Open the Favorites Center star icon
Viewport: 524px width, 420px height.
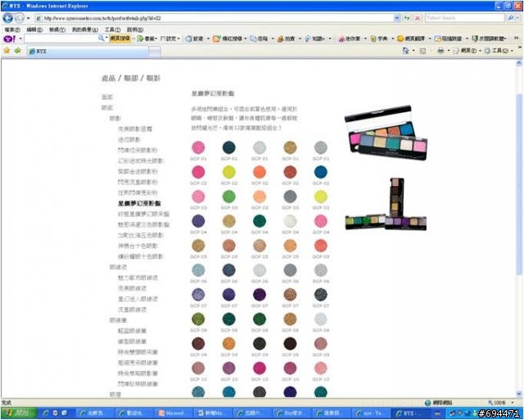pos(7,51)
